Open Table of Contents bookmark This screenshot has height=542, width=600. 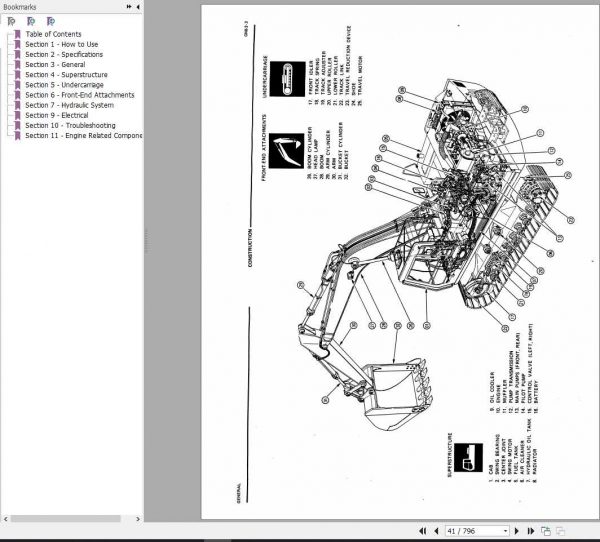53,34
